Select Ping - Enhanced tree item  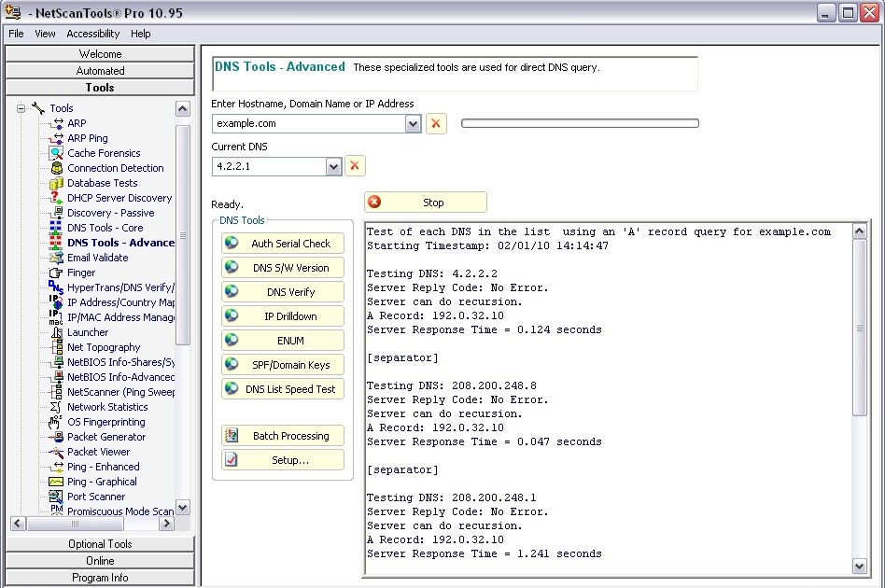pos(104,467)
